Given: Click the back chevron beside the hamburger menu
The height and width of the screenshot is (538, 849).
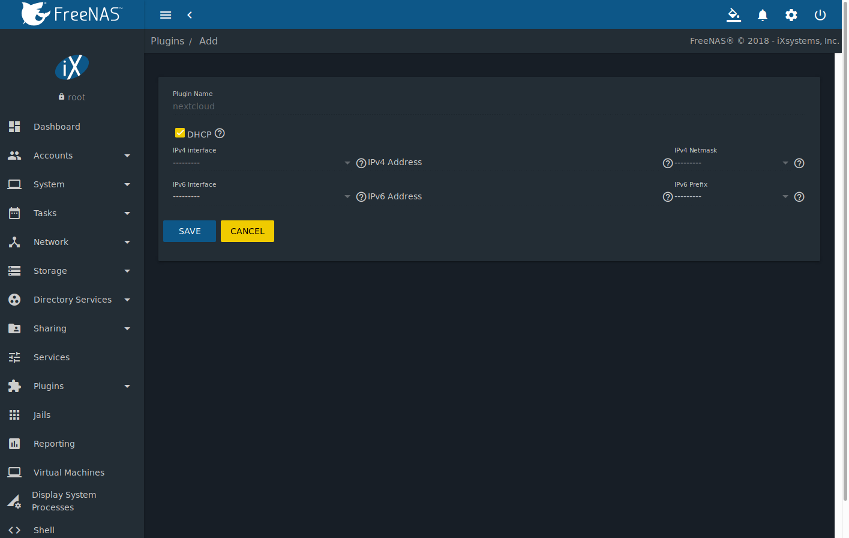Looking at the screenshot, I should (190, 15).
